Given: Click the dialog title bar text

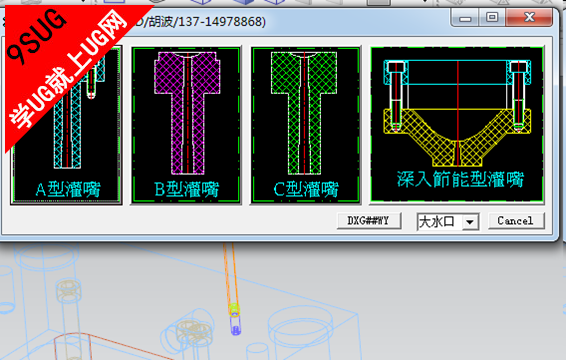Looking at the screenshot, I should pyautogui.click(x=200, y=22).
